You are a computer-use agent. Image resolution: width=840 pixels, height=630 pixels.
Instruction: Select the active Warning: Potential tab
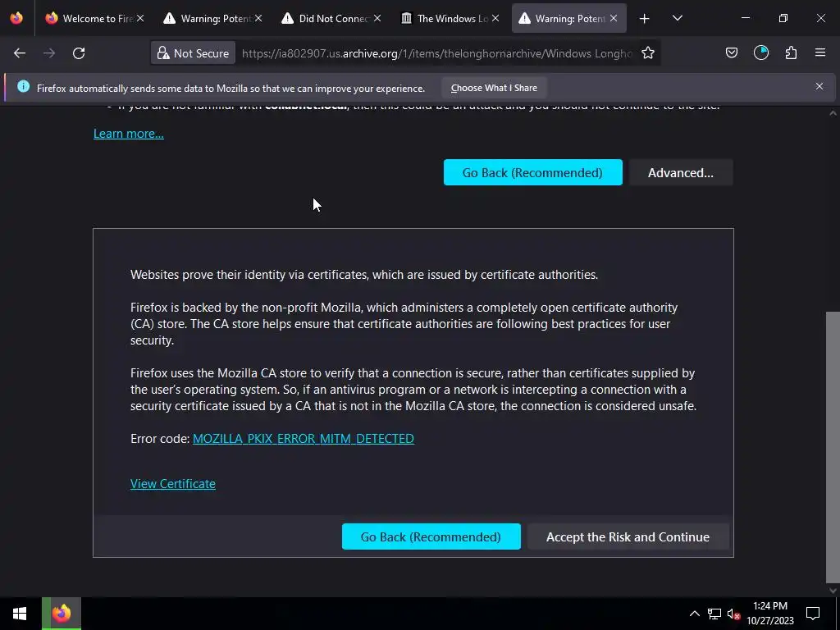click(568, 18)
